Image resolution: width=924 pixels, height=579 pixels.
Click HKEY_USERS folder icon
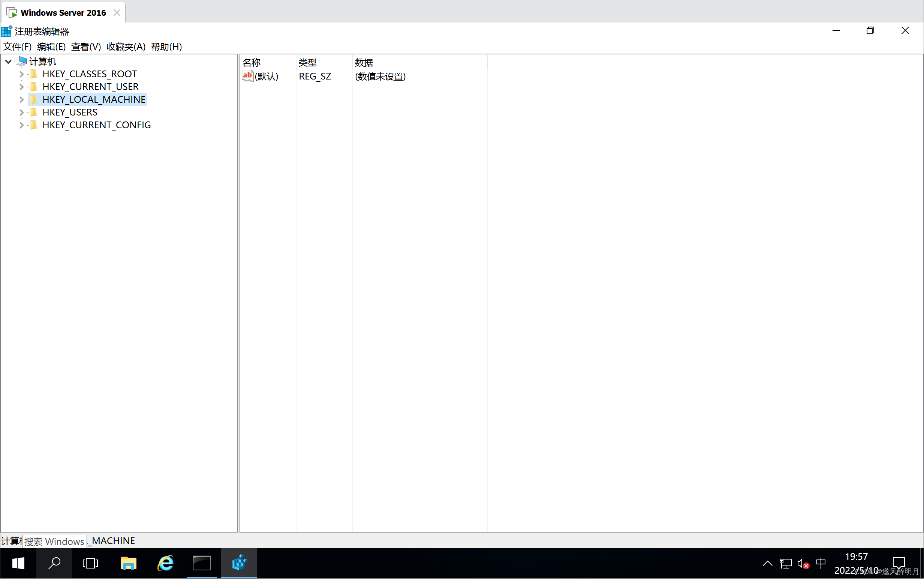pos(34,112)
